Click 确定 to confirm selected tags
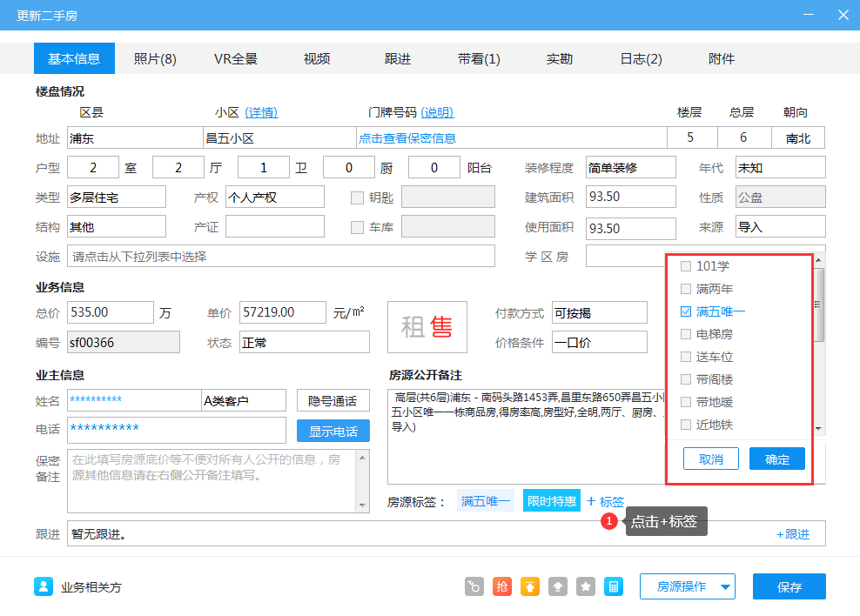Viewport: 860px width, 616px height. [777, 459]
